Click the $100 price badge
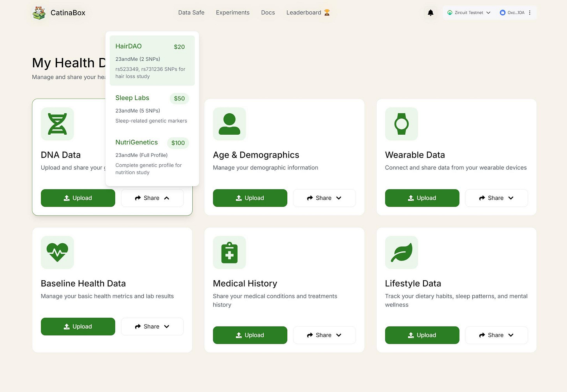 point(178,143)
